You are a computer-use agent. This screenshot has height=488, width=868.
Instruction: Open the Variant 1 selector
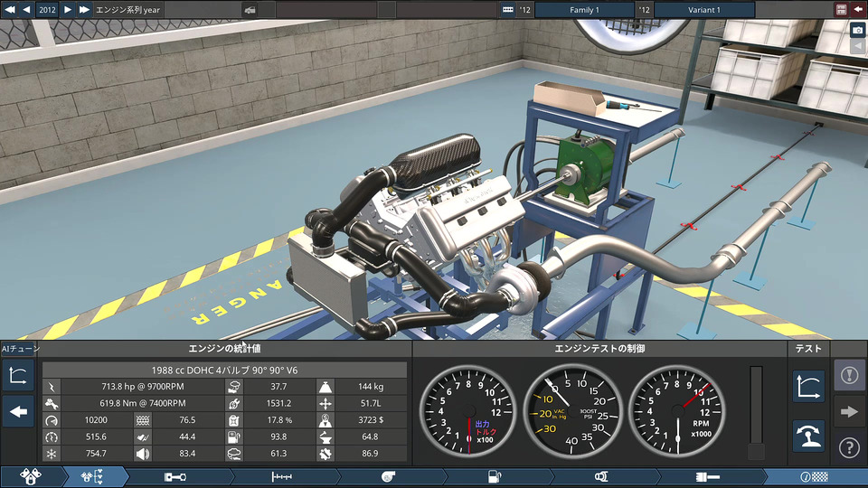704,9
